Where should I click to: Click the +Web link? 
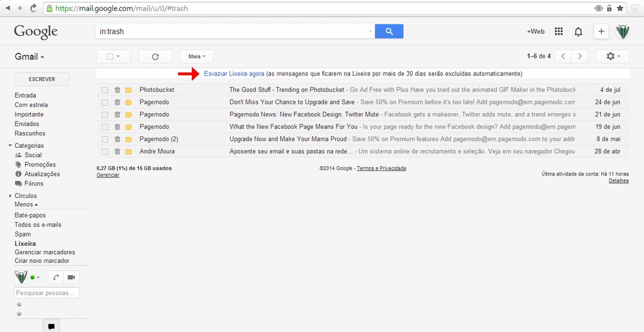tap(536, 31)
